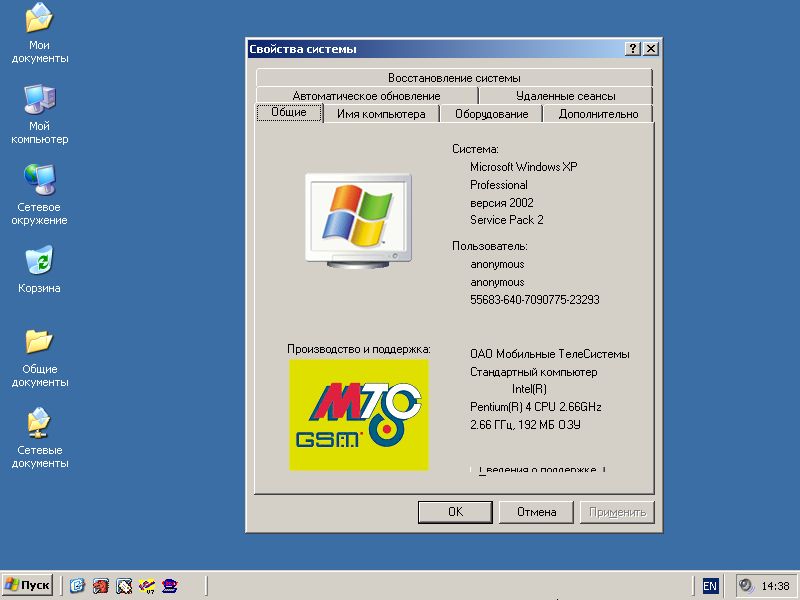Switch to Удаленные сеансы tab
The width and height of the screenshot is (800, 600).
[x=565, y=96]
